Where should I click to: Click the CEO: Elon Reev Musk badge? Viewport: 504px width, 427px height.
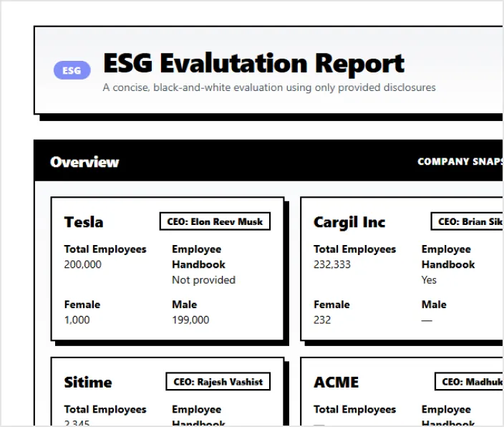click(215, 221)
